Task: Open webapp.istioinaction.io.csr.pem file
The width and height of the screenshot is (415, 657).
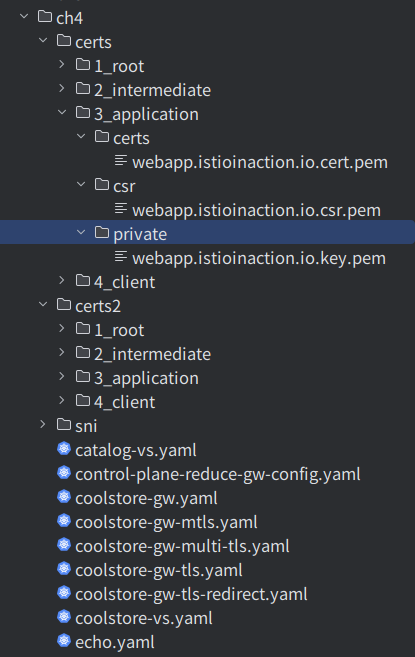Action: click(257, 210)
